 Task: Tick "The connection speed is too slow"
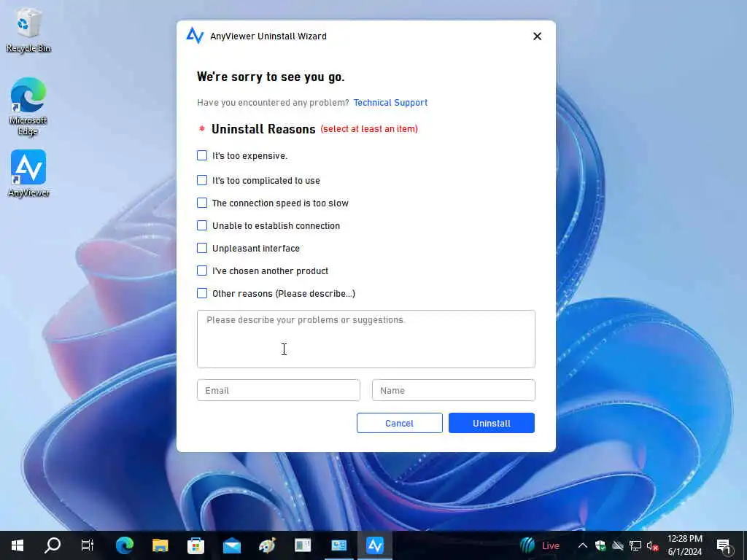pyautogui.click(x=202, y=203)
